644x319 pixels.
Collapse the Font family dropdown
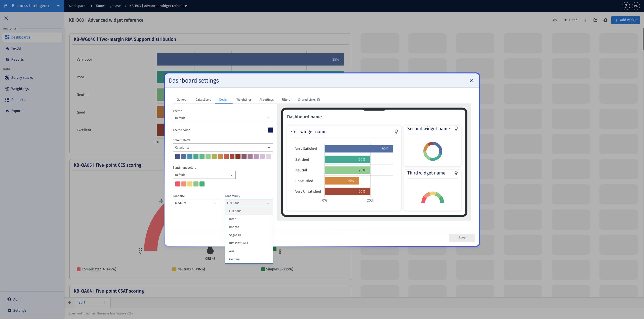[x=249, y=203]
